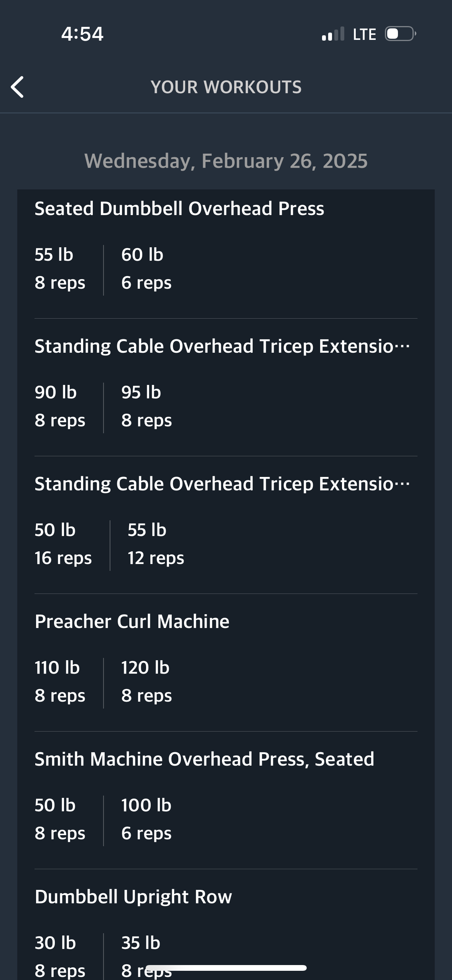Expand the truncated tricep extension title with 90 lb set

(222, 346)
